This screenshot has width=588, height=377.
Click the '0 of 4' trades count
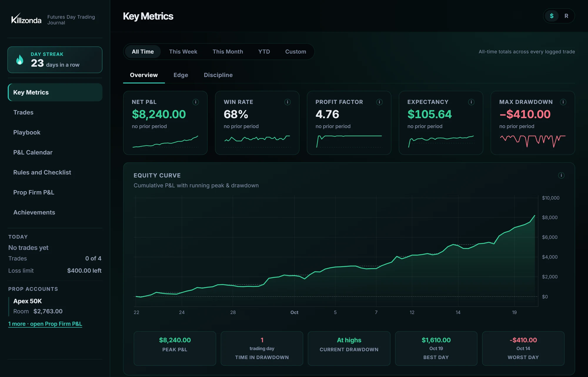(93, 258)
